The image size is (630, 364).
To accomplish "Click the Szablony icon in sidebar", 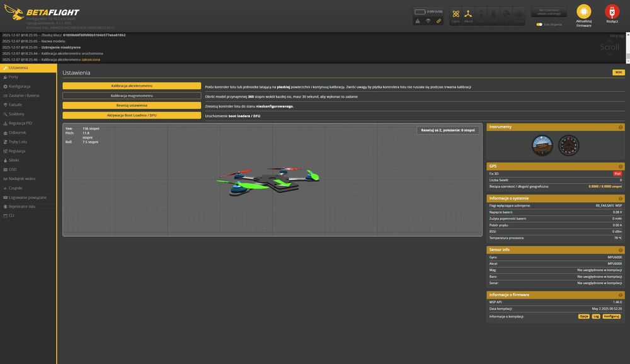I will (x=5, y=114).
